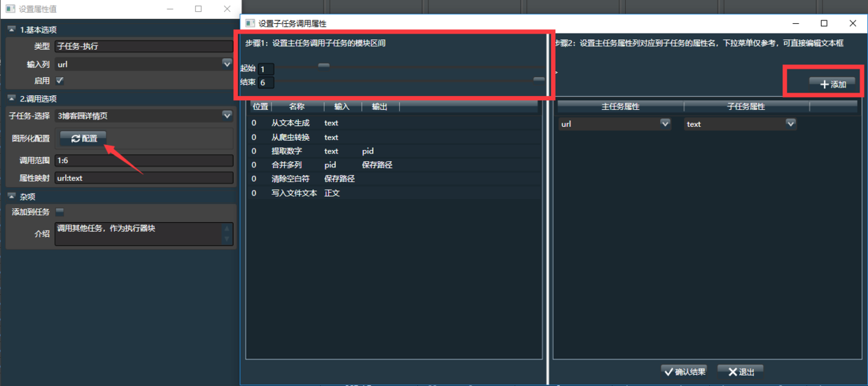Check the 添加到任务 checkbox
The image size is (868, 386).
pyautogui.click(x=59, y=212)
